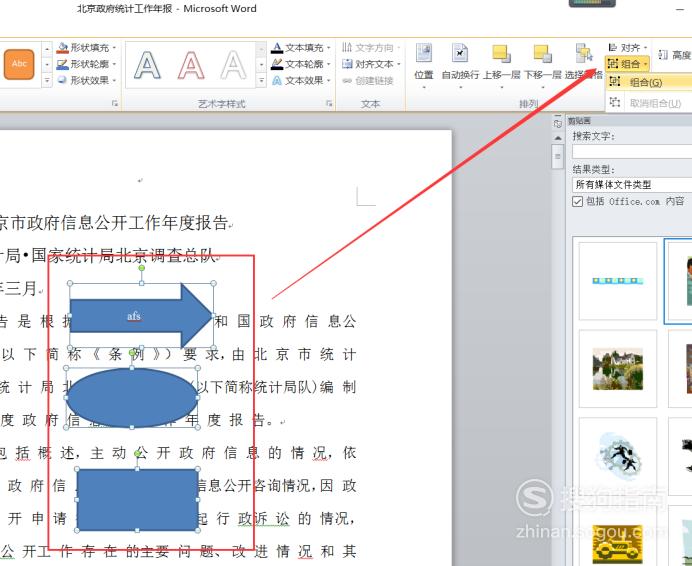This screenshot has width=692, height=566.
Task: Click Bring Forward (上移一层)
Action: (502, 64)
